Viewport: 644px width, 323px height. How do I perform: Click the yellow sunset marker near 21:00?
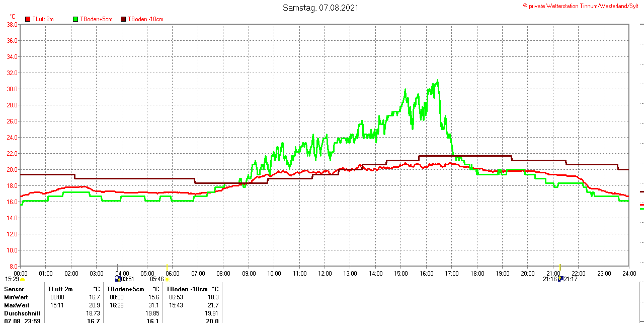tap(560, 266)
